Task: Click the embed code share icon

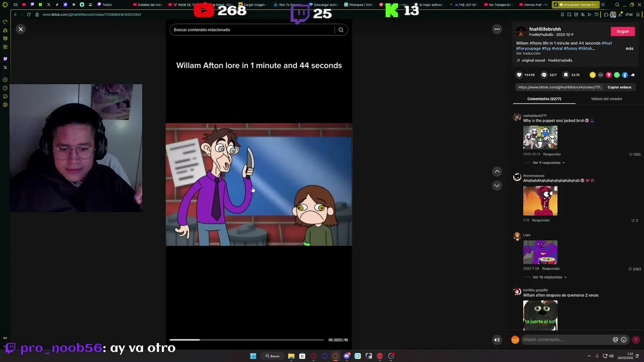Action: [x=601, y=75]
